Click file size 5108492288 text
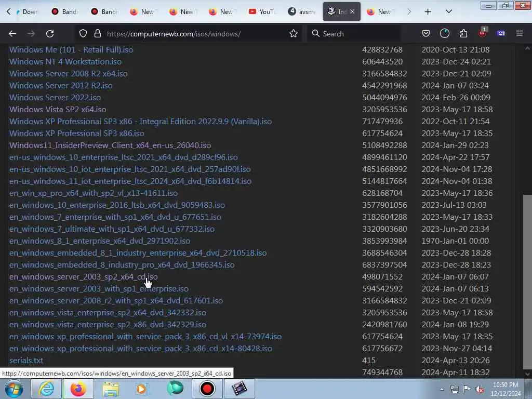Image resolution: width=532 pixels, height=399 pixels. pos(384,145)
